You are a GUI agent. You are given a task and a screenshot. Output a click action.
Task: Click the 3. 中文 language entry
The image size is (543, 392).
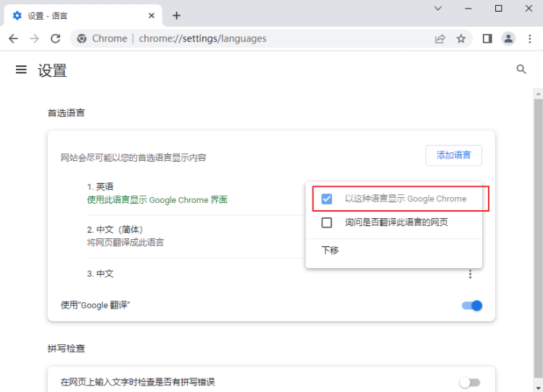click(x=100, y=274)
